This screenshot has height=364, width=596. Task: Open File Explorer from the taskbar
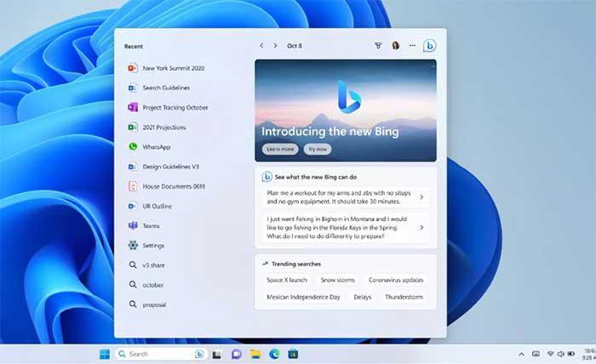click(x=255, y=354)
